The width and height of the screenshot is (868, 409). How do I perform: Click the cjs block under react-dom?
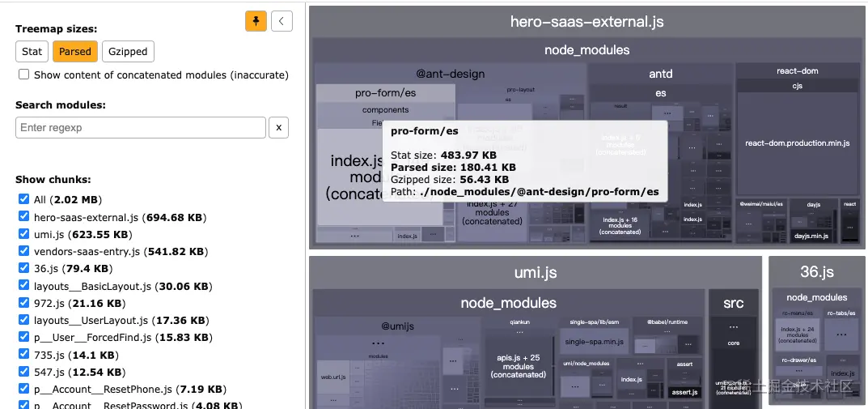[x=797, y=86]
